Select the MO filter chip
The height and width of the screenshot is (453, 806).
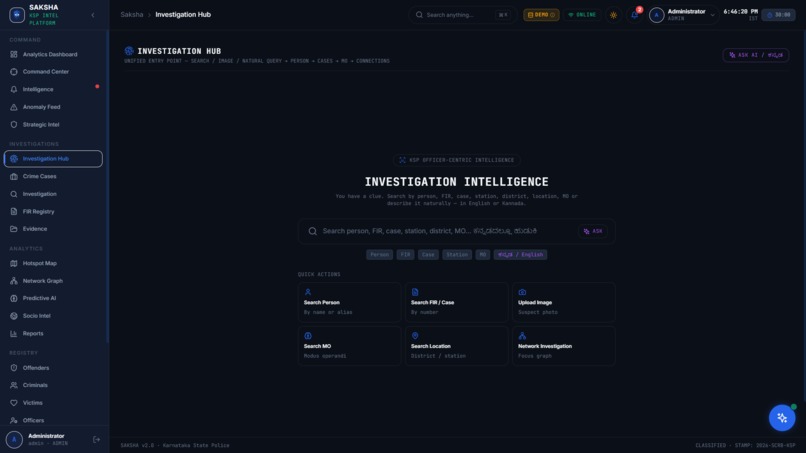(483, 255)
